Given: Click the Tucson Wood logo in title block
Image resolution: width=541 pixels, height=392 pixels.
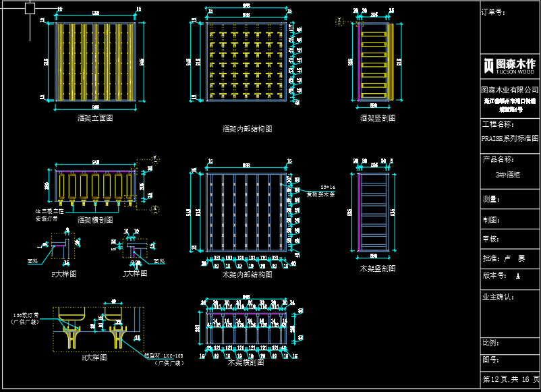Looking at the screenshot, I should point(509,65).
